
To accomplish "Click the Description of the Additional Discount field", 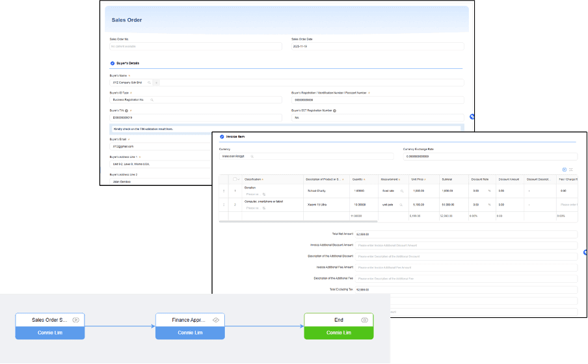I will point(466,257).
